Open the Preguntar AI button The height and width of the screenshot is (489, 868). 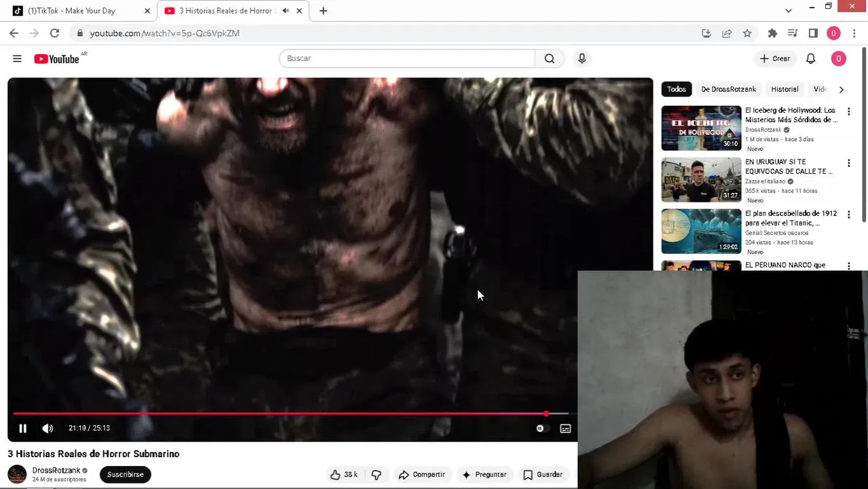pyautogui.click(x=484, y=475)
